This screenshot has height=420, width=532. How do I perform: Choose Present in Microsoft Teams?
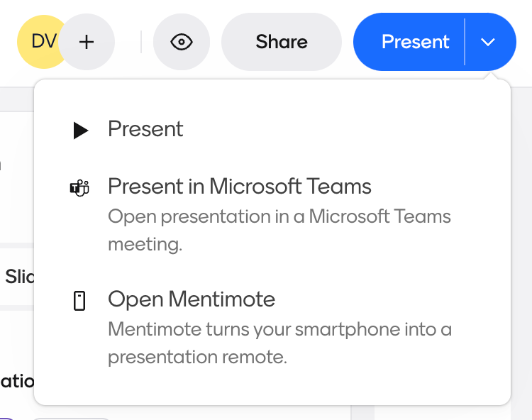click(240, 187)
